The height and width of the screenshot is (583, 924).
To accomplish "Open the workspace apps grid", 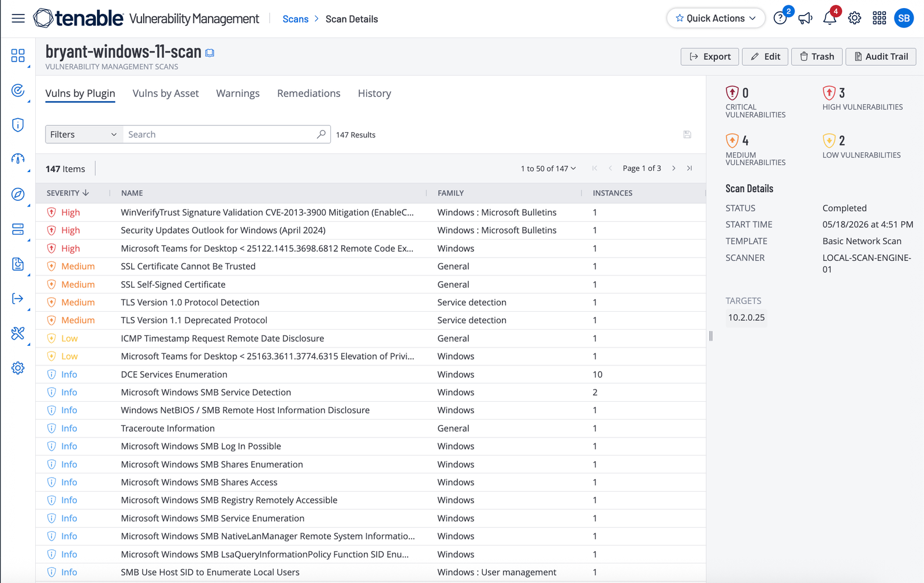I will coord(880,18).
